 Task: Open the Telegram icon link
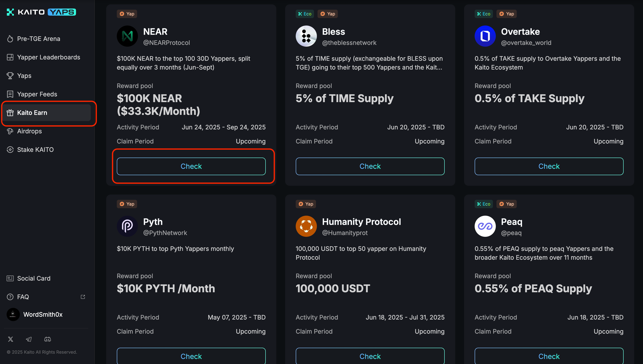tap(29, 339)
